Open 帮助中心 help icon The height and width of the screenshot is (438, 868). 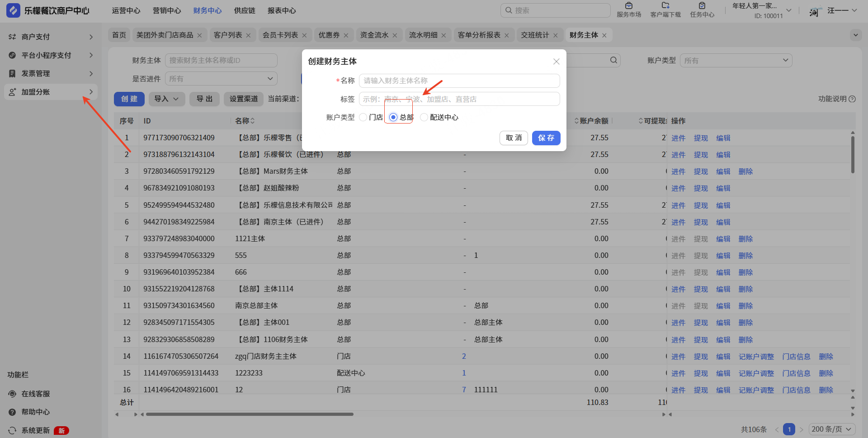pos(12,412)
